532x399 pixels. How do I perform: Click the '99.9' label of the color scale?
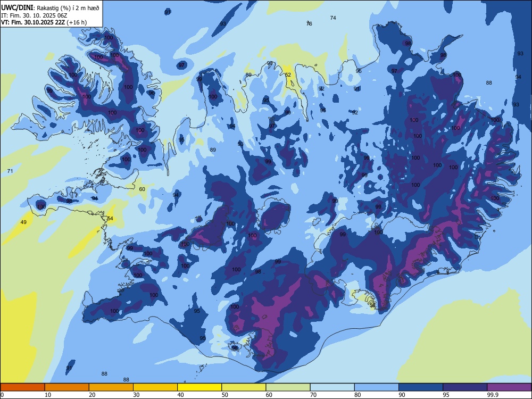tap(493, 395)
